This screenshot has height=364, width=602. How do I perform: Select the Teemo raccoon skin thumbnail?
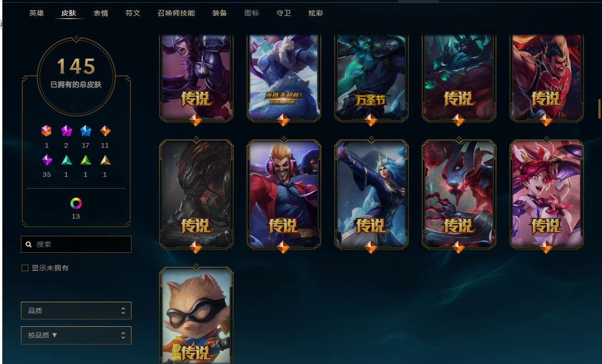[196, 315]
